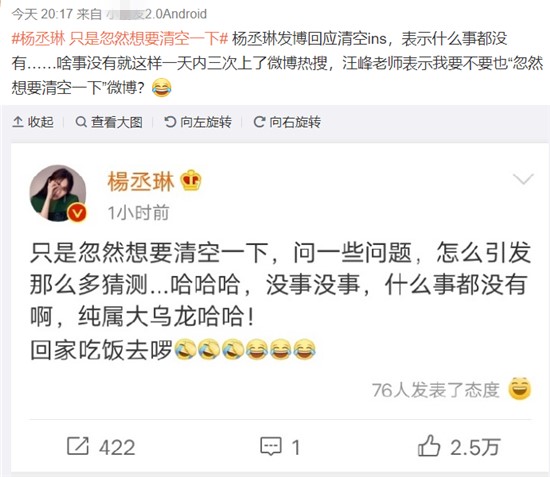Viewport: 550px width, 477px height.
Task: Open the 楊丞琳 username profile link
Action: tap(141, 181)
